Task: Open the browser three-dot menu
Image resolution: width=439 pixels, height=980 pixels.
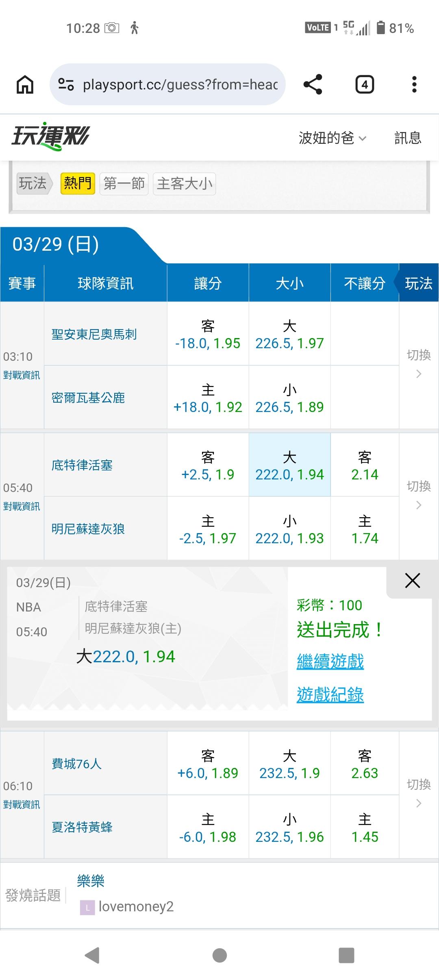Action: (x=414, y=85)
